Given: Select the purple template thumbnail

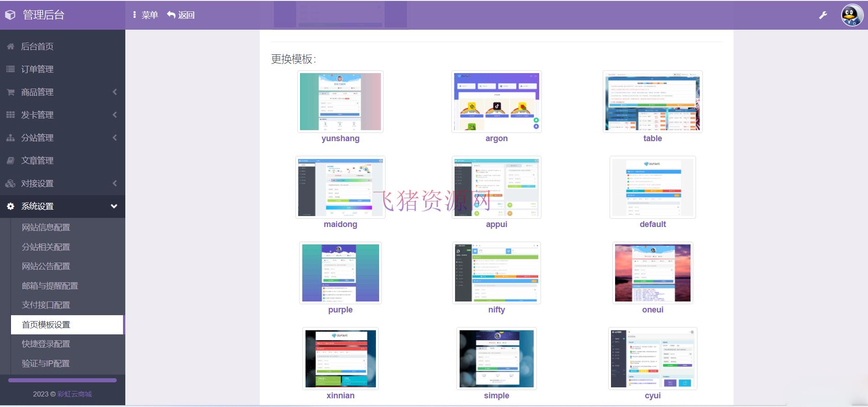Looking at the screenshot, I should tap(340, 273).
